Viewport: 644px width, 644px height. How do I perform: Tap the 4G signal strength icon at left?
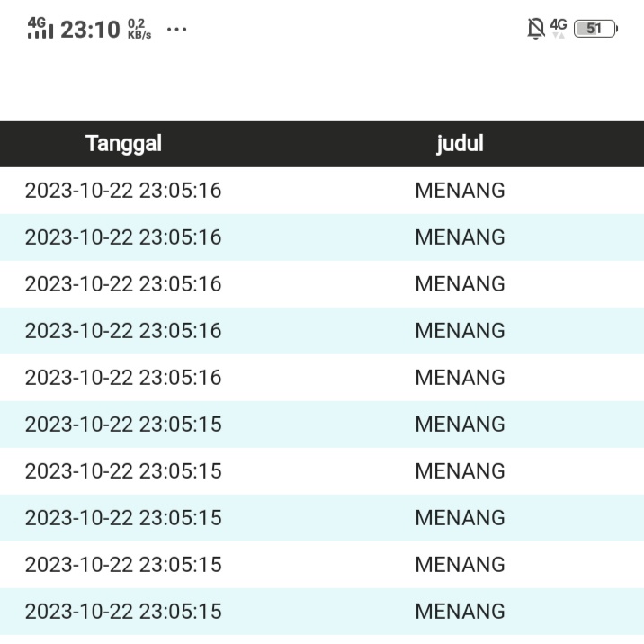click(40, 28)
